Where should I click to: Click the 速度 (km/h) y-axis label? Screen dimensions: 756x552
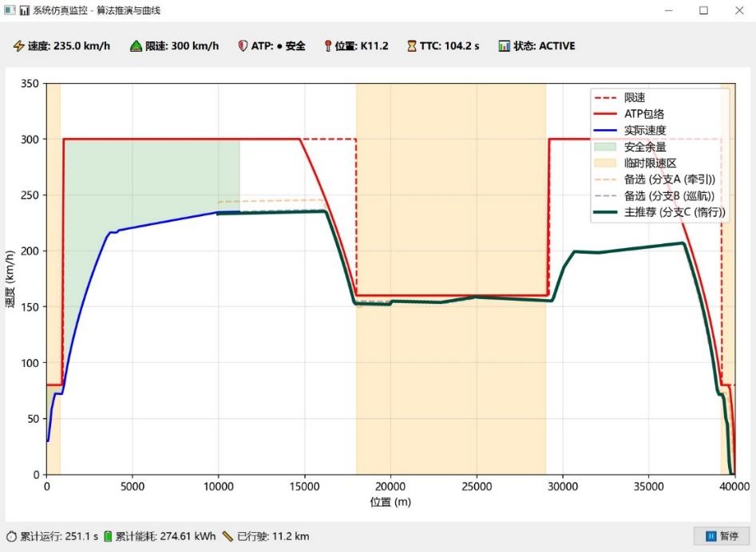[x=10, y=279]
